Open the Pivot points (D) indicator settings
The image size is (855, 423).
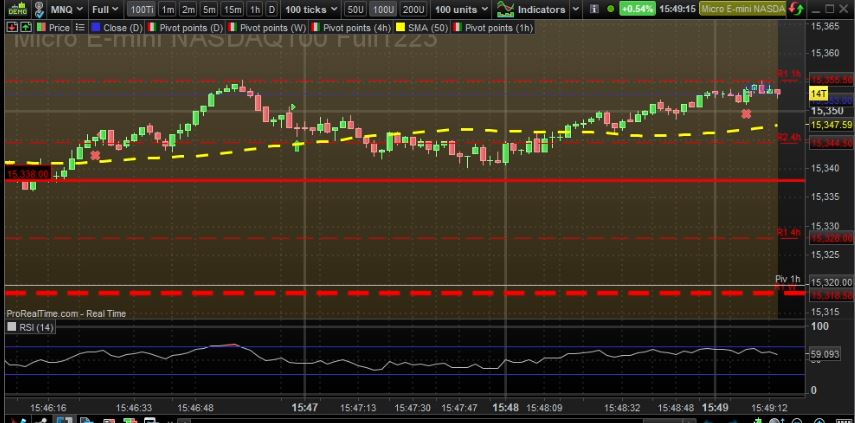(191, 27)
